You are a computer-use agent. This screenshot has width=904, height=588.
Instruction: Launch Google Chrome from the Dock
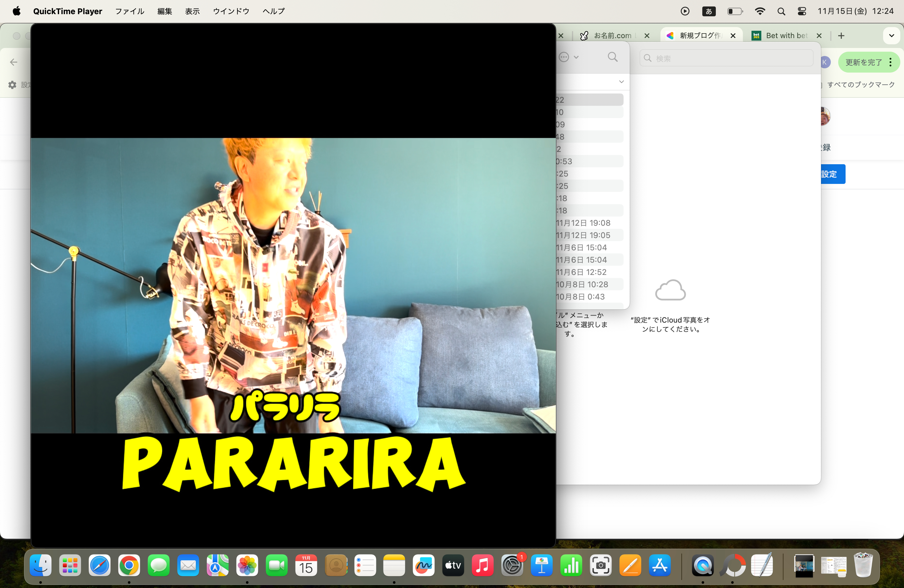pos(129,565)
